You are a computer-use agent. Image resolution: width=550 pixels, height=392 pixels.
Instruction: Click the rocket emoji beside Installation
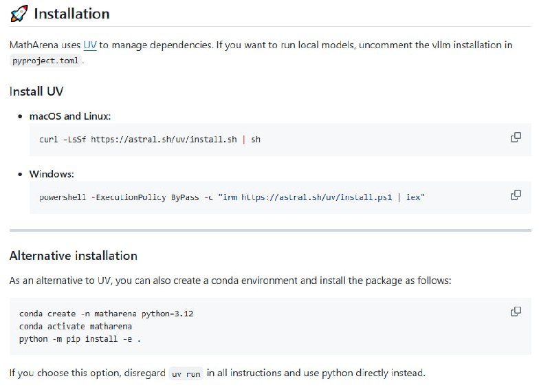[x=19, y=14]
